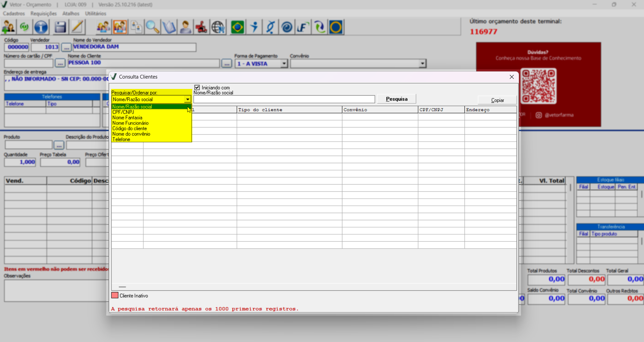Click the Copiar button
This screenshot has height=342, width=644.
pos(497,100)
